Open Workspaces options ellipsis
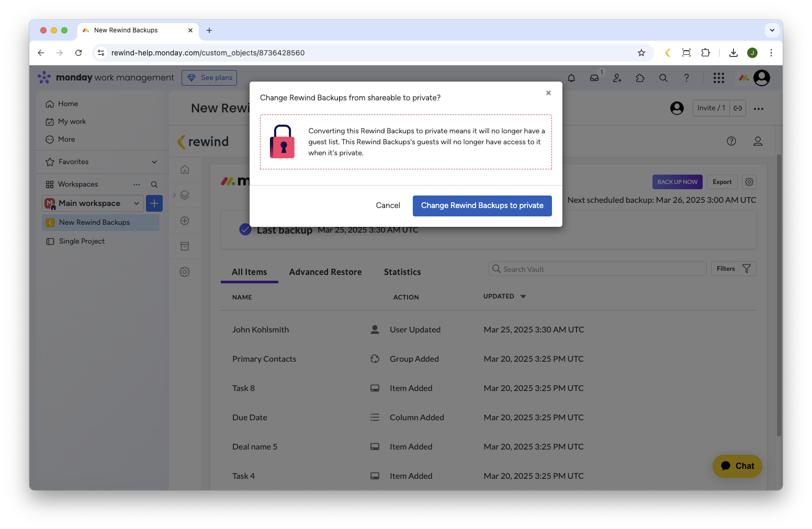The height and width of the screenshot is (529, 812). point(137,185)
